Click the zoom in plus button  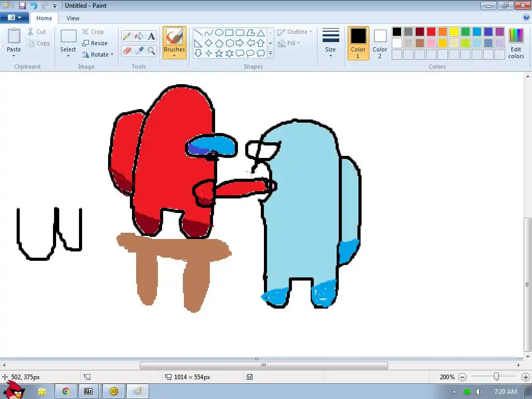coord(526,377)
